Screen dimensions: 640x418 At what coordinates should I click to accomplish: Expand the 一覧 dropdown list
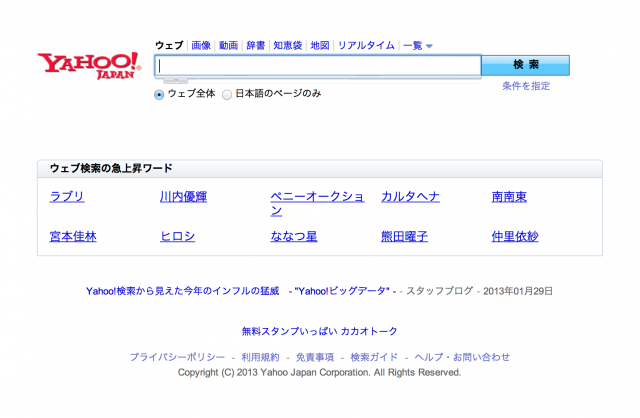(418, 46)
